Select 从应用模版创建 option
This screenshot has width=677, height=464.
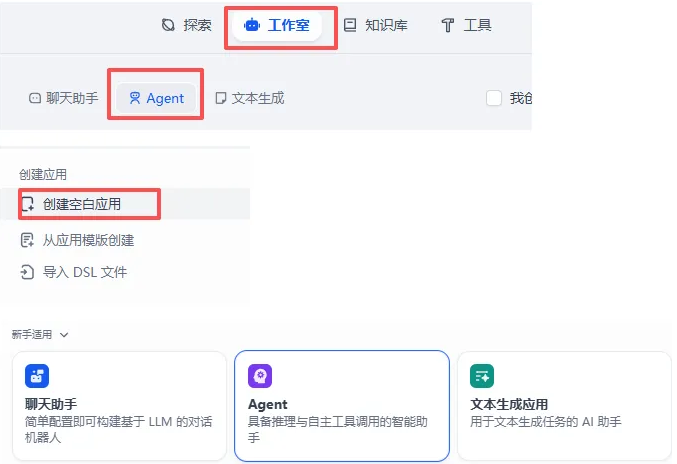click(x=88, y=240)
